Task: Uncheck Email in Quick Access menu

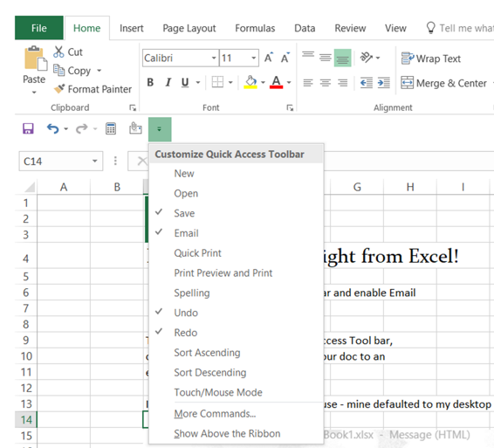Action: (x=237, y=233)
